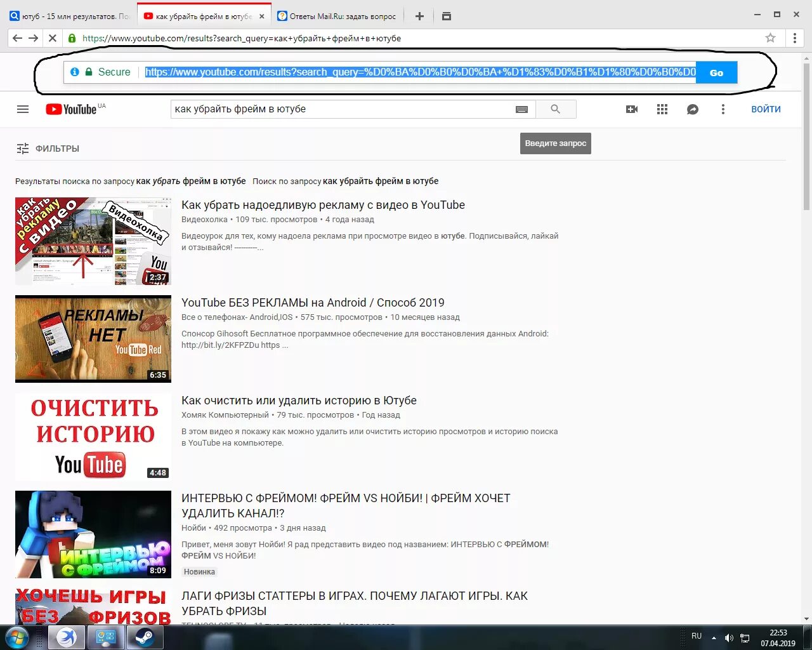
Task: Open the Windows Start button
Action: [17, 637]
